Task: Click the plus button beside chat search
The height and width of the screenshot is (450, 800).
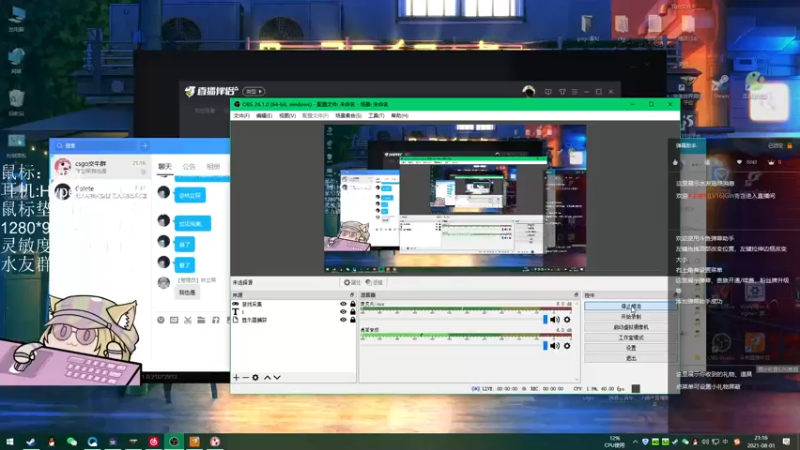Action: tap(145, 145)
